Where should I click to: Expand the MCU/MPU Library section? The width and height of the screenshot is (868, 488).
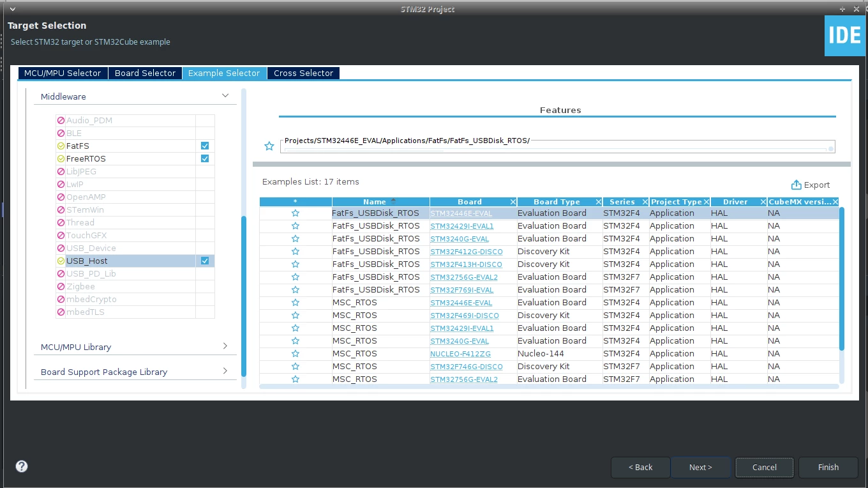point(135,347)
